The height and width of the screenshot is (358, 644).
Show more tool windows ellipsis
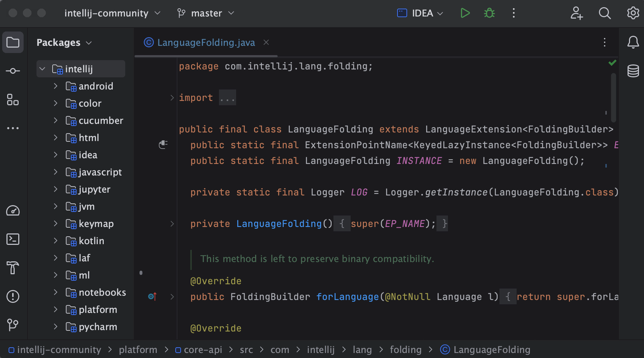(x=13, y=128)
